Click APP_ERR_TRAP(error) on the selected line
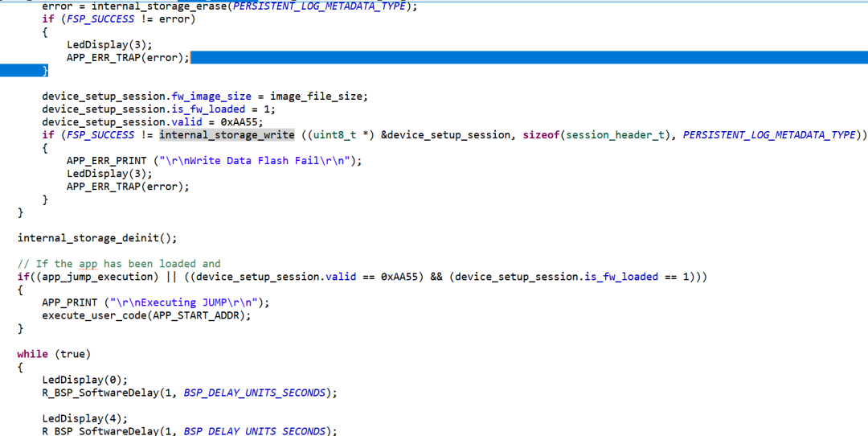The width and height of the screenshot is (868, 436). (x=128, y=58)
